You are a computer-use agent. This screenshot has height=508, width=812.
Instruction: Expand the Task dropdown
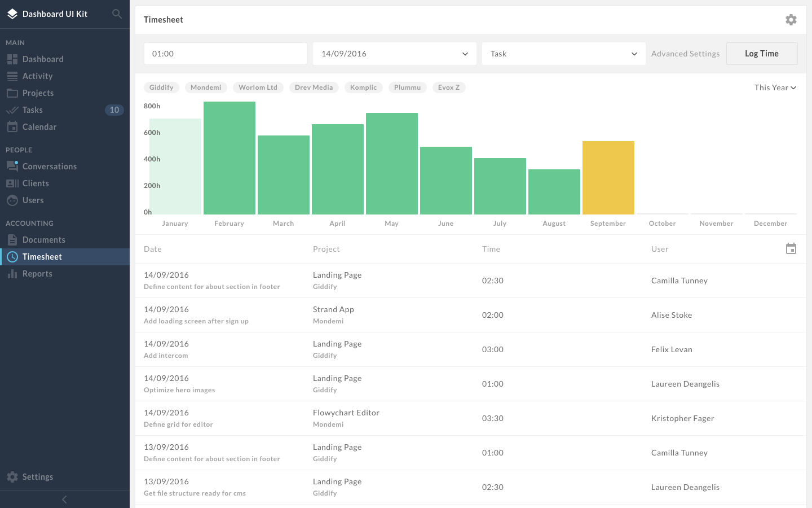pyautogui.click(x=564, y=54)
